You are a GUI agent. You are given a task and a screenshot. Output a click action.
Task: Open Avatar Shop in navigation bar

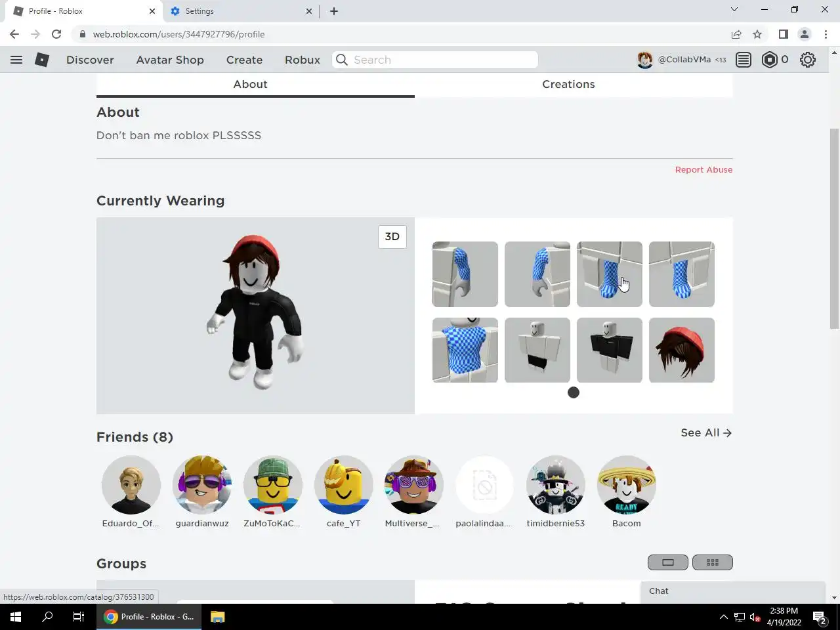click(170, 60)
